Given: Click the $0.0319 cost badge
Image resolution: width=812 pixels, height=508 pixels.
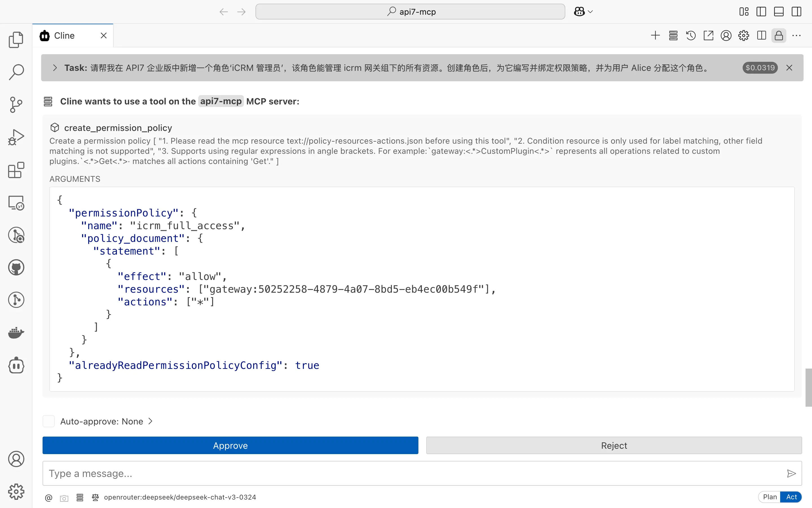Looking at the screenshot, I should [x=760, y=68].
